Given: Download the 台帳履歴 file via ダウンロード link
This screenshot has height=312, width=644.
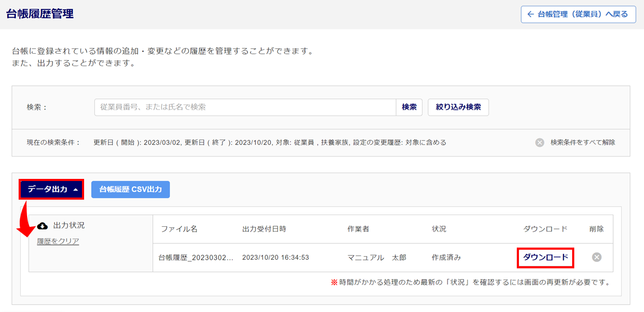Looking at the screenshot, I should [x=546, y=257].
